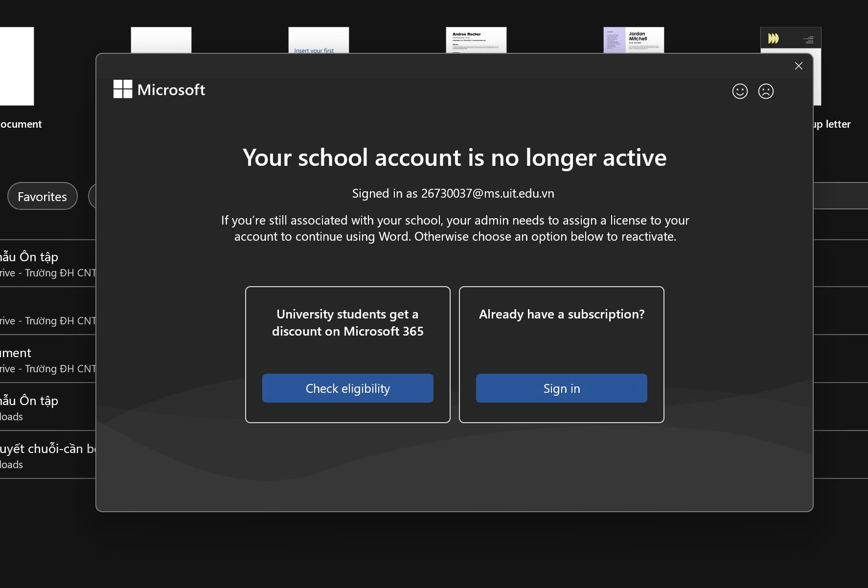Open the Jordan Mitchell resume template

(x=634, y=40)
